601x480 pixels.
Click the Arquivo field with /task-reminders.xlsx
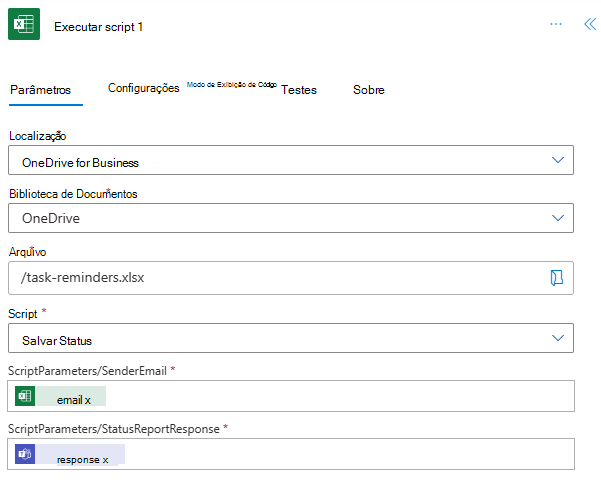coord(280,278)
